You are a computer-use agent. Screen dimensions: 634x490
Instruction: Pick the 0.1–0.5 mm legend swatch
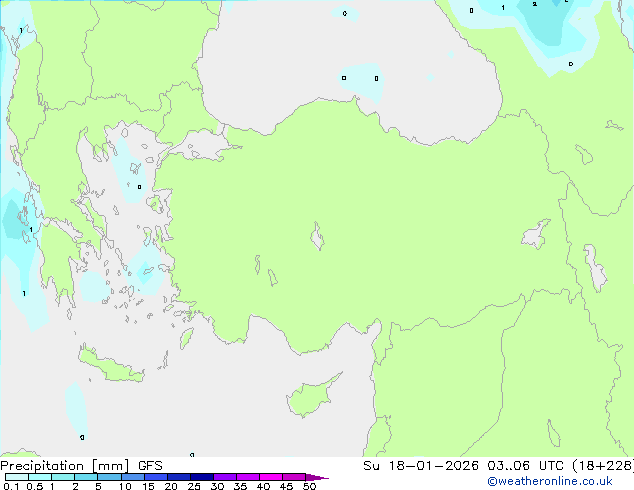17,477
